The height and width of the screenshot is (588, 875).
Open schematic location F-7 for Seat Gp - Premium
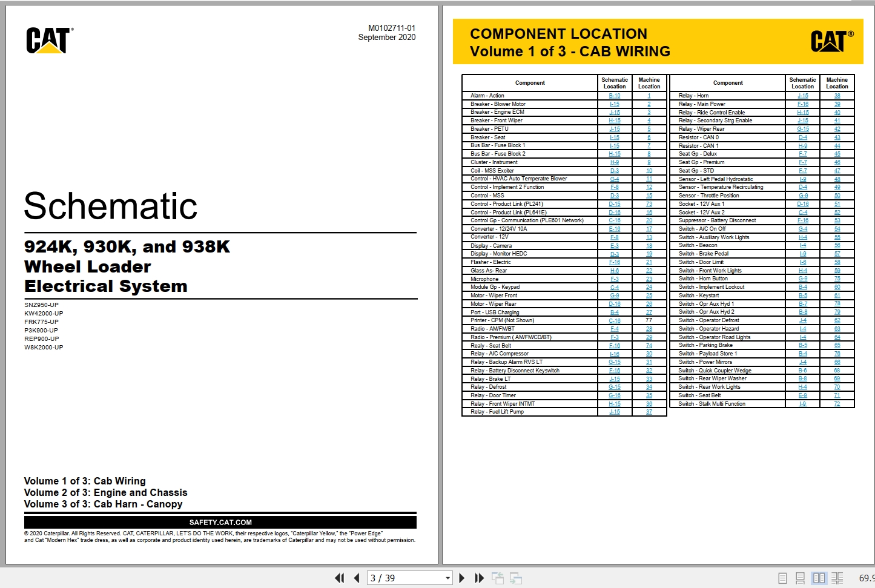click(802, 162)
